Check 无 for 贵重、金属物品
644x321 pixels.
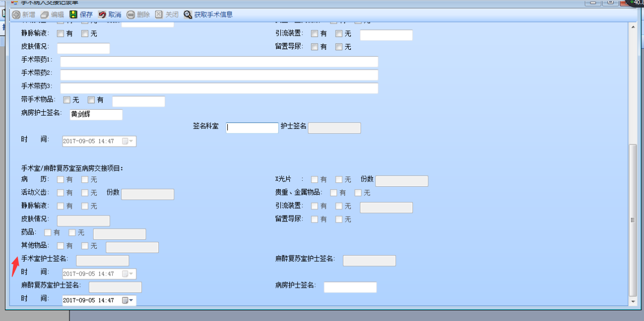coord(358,193)
